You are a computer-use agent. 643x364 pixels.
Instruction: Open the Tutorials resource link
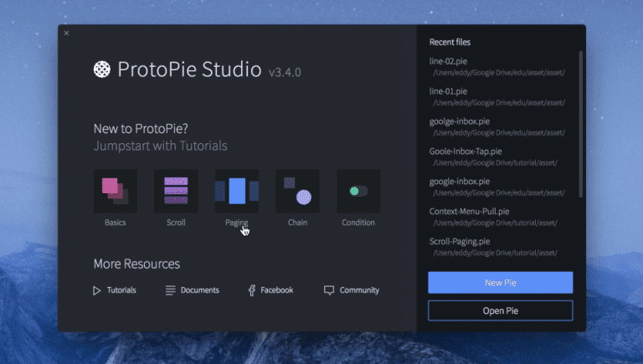(x=115, y=290)
